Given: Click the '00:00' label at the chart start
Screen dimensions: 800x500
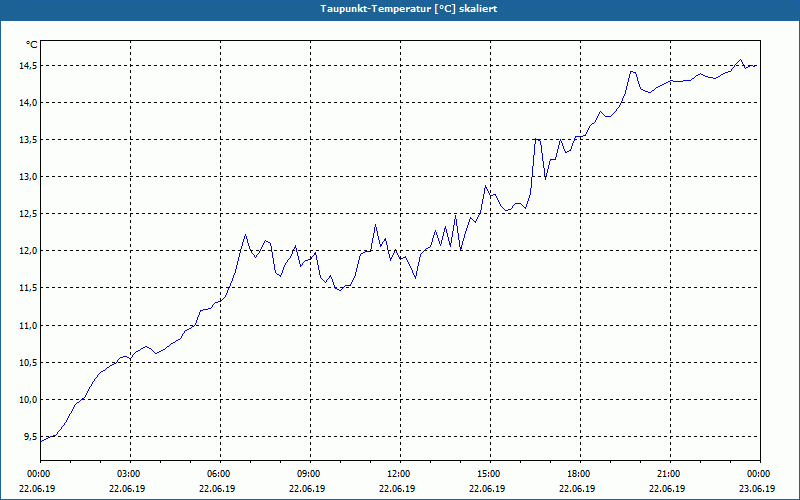Looking at the screenshot, I should [x=40, y=474].
